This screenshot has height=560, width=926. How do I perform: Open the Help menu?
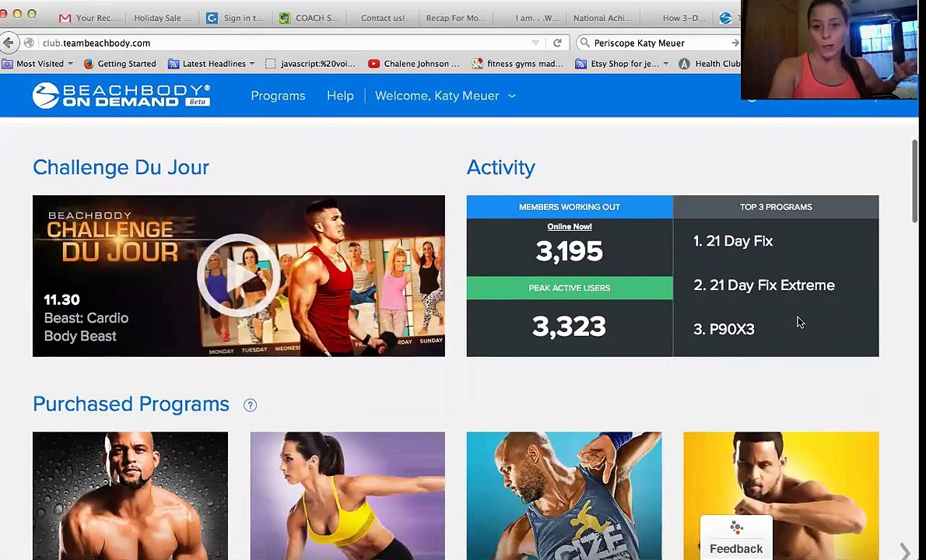point(340,96)
